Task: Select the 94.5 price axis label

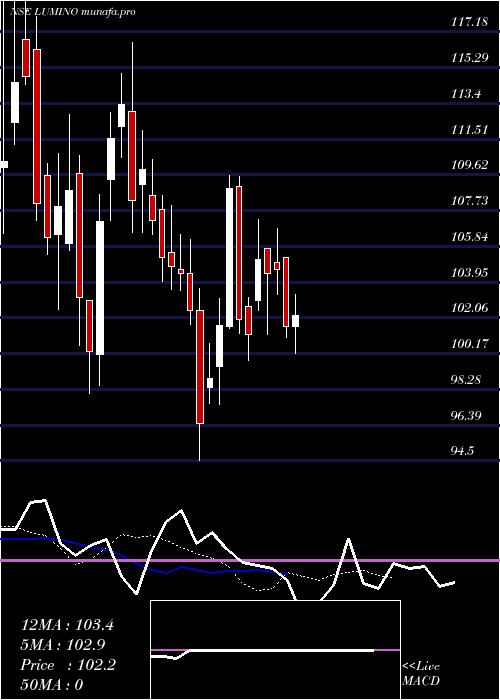Action: pyautogui.click(x=462, y=450)
